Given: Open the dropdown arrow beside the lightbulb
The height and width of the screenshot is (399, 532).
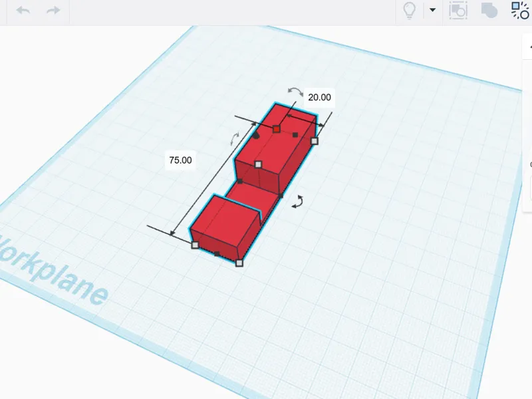Looking at the screenshot, I should point(432,10).
